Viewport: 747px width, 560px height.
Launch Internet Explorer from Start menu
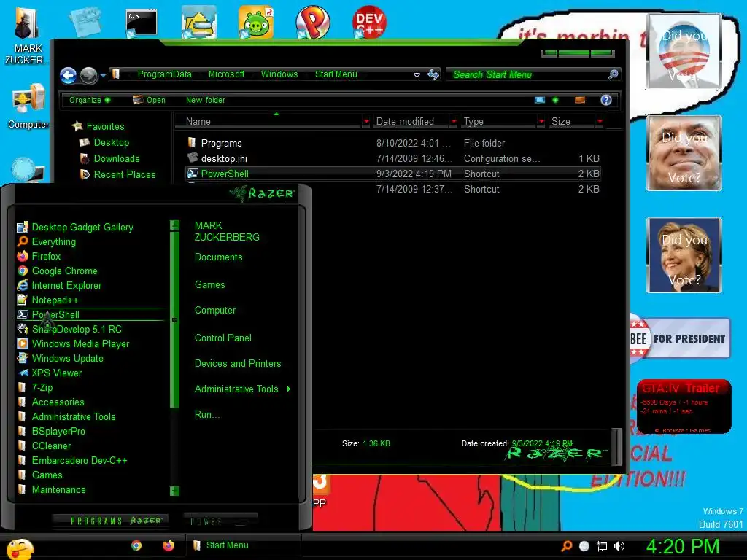coord(66,286)
